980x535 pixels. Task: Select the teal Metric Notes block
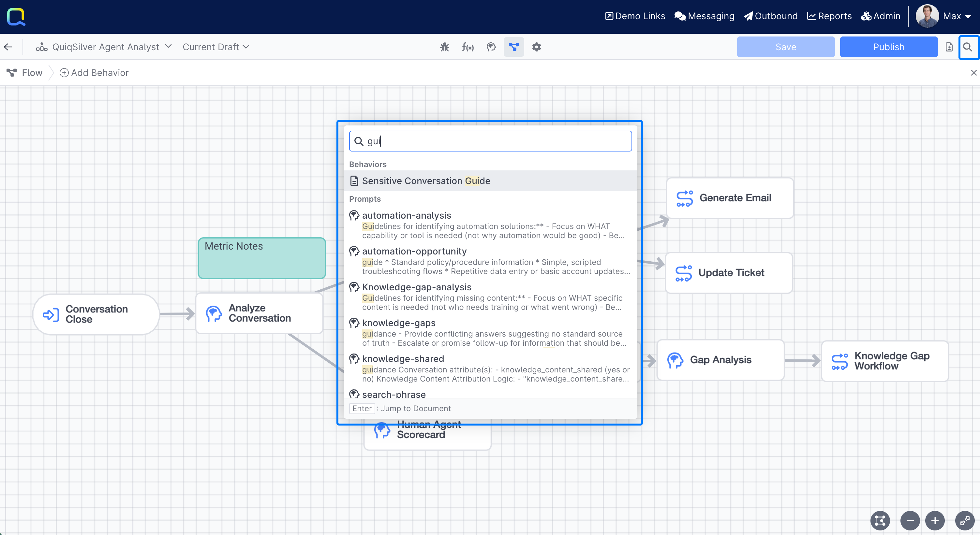click(x=262, y=258)
